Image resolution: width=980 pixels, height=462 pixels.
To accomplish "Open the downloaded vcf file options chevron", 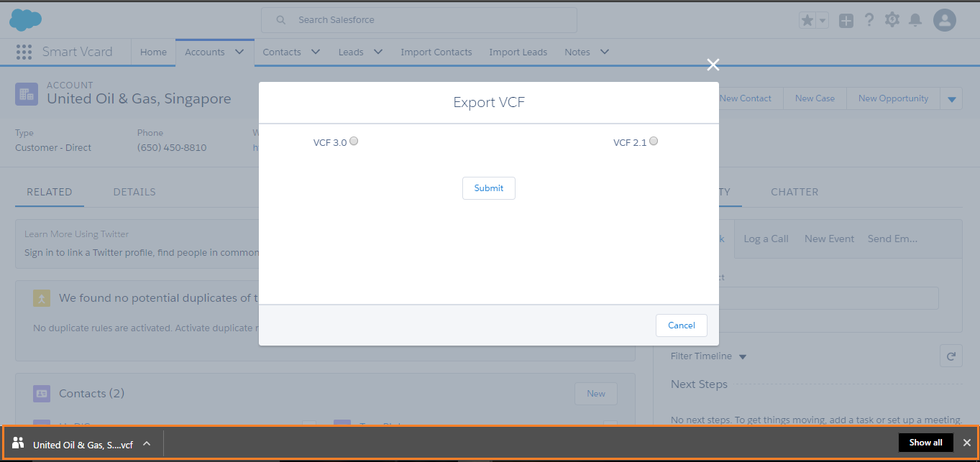I will (x=147, y=443).
